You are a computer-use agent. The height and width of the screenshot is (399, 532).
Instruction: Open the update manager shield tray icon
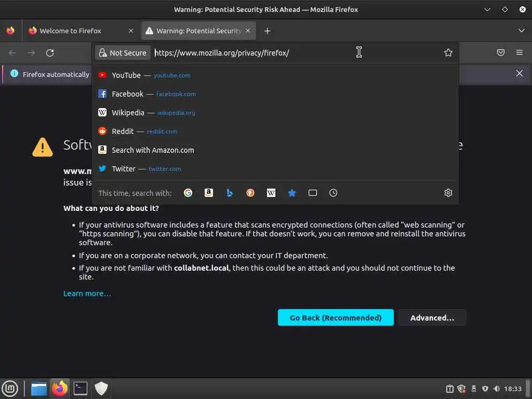(x=461, y=389)
